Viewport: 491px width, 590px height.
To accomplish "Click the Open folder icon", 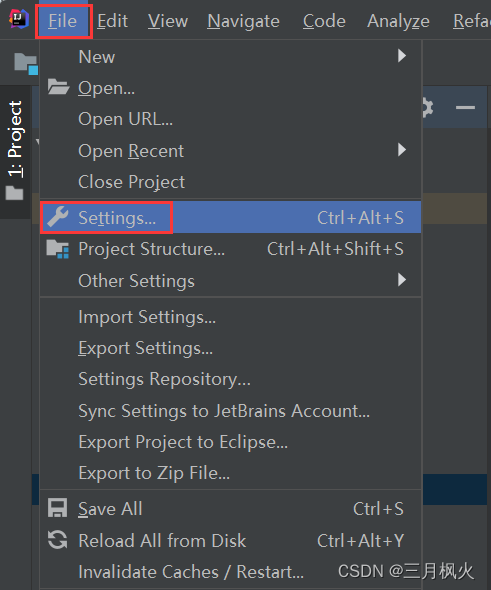I will pos(58,87).
